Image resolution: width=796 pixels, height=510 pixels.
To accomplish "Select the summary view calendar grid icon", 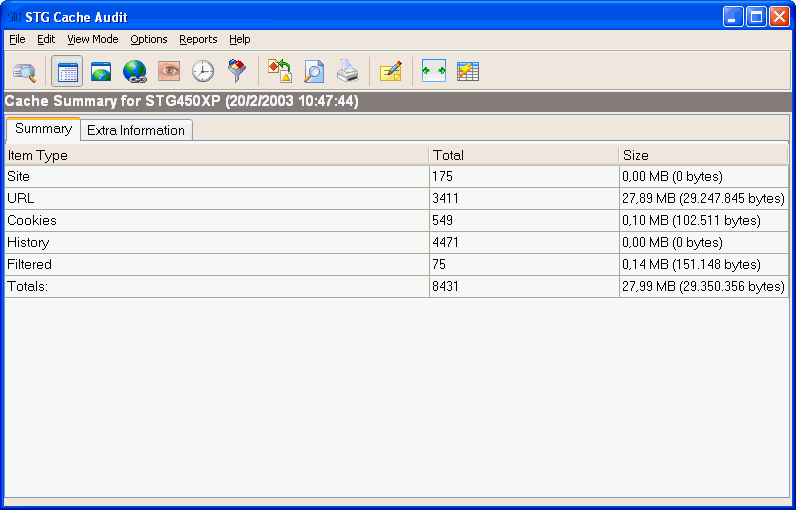I will [67, 72].
